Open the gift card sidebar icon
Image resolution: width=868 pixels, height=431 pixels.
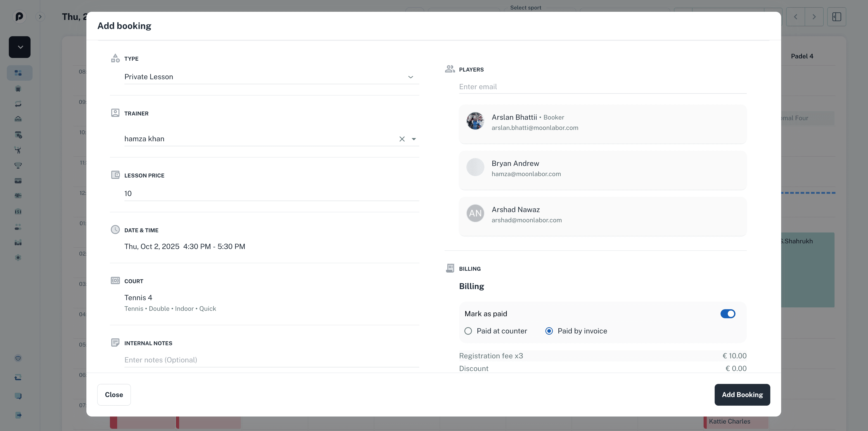[x=18, y=196]
